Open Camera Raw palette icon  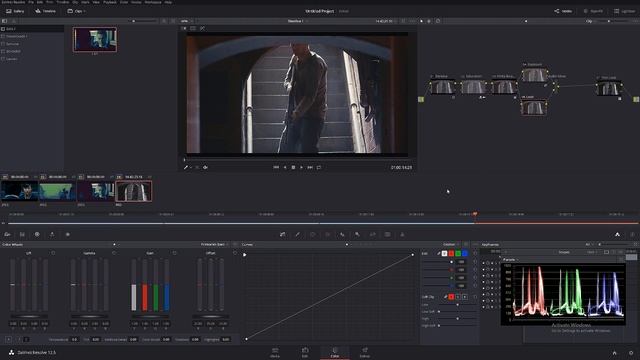click(7, 234)
